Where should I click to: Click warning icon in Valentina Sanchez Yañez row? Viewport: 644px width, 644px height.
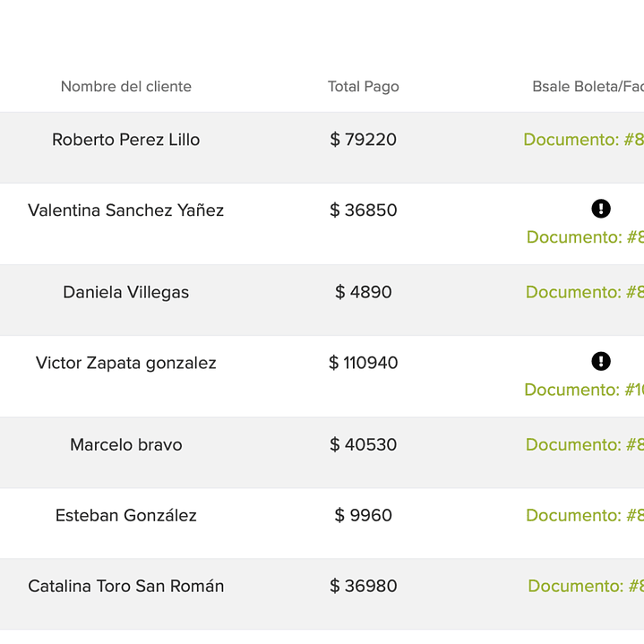pyautogui.click(x=601, y=209)
